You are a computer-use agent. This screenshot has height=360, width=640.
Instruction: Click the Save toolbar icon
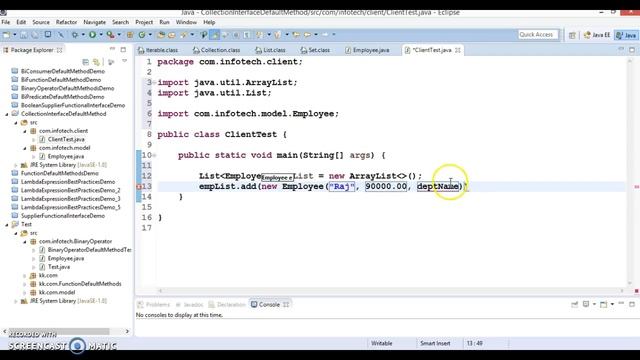[24, 35]
